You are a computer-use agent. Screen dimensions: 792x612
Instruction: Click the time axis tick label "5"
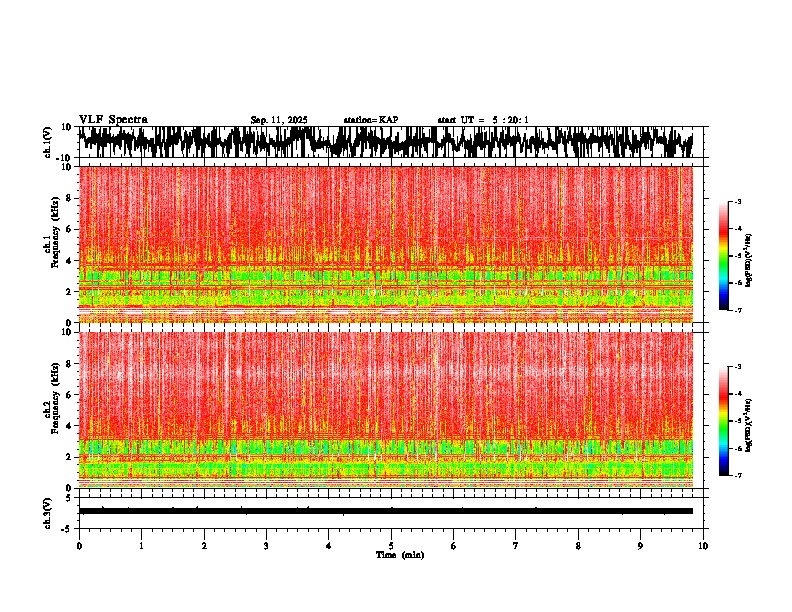tap(391, 546)
